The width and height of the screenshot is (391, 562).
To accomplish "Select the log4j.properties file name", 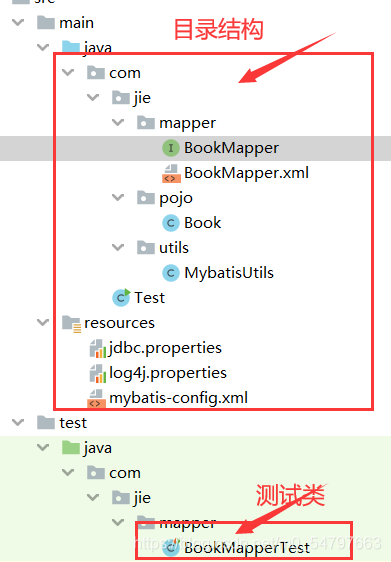I will click(x=168, y=373).
